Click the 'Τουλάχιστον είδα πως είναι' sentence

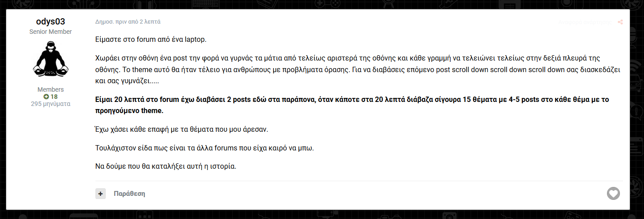205,148
